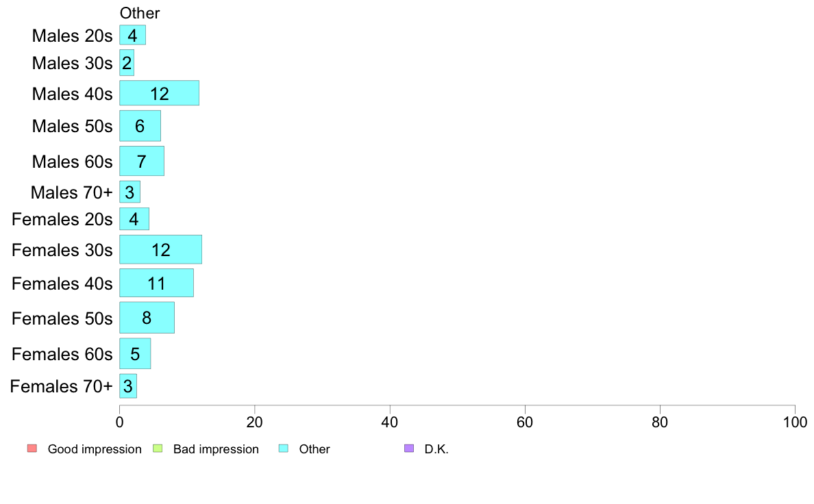
Task: Click the 100 tick label on the x-axis
Action: tap(794, 422)
